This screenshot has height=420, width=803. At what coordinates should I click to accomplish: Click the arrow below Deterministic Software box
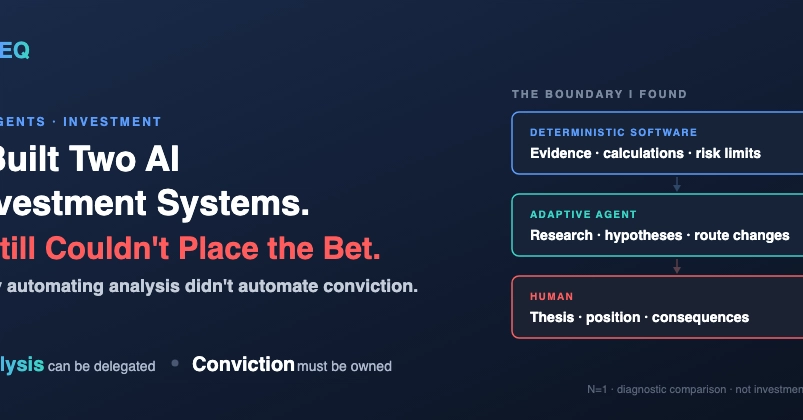pos(677,184)
